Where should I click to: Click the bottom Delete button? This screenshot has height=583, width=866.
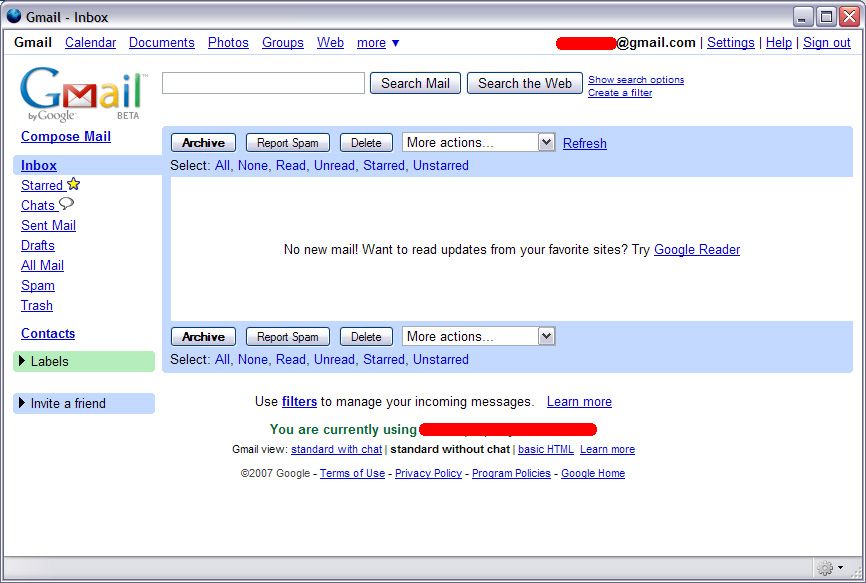(366, 337)
